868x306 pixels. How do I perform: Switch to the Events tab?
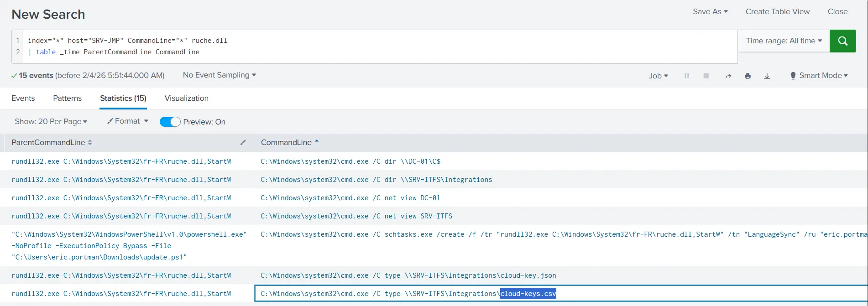(23, 98)
